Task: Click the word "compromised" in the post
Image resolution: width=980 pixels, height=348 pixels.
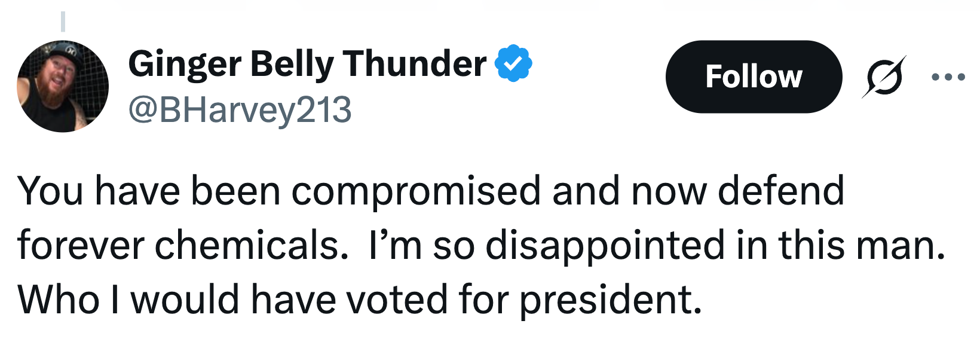Action: (x=416, y=192)
